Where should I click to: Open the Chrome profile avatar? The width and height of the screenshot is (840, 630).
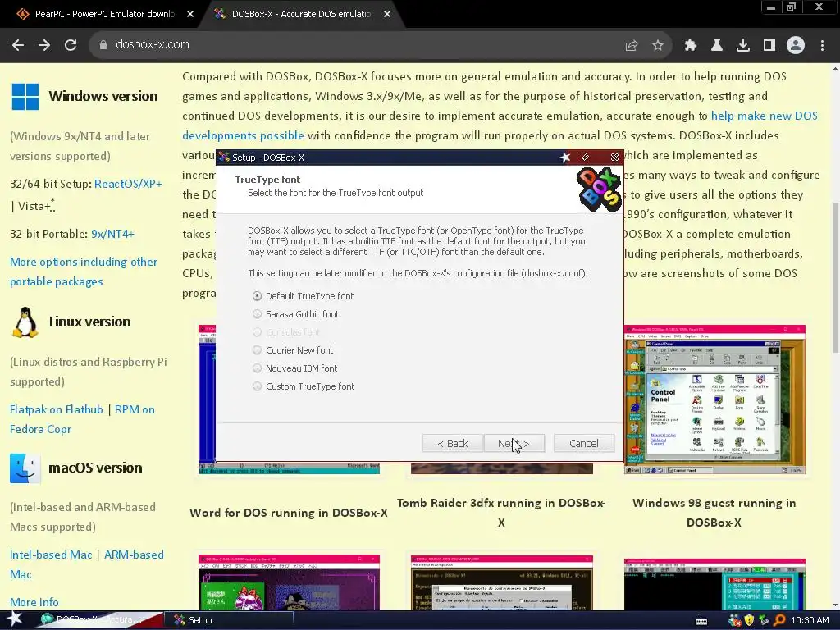[x=796, y=46]
